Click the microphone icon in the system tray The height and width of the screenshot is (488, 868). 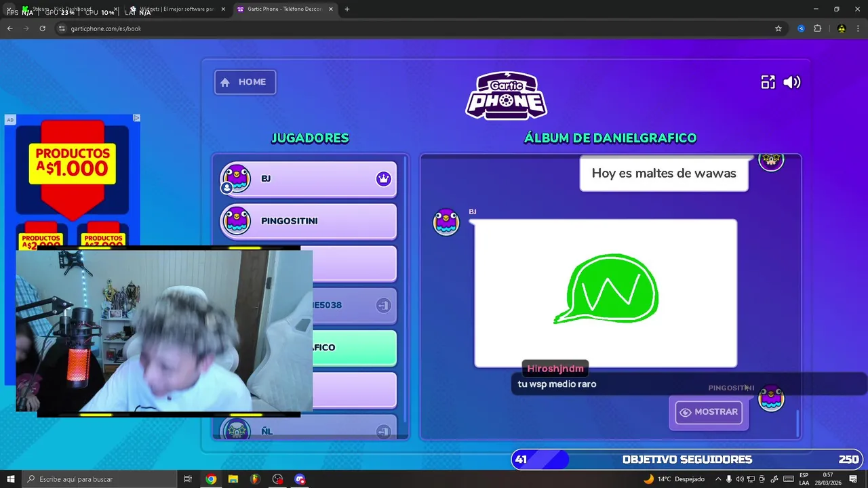tap(729, 479)
